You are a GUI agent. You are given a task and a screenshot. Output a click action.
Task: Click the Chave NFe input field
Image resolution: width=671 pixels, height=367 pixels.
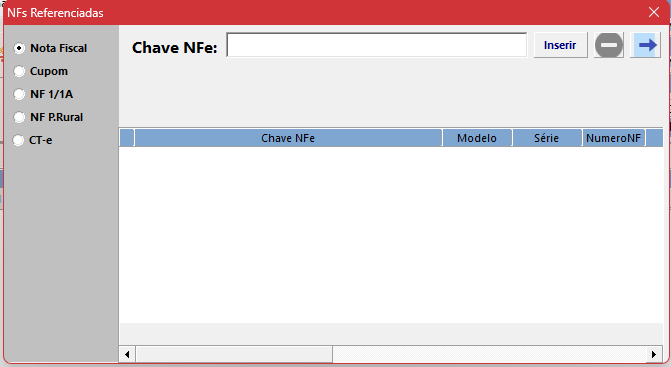pyautogui.click(x=377, y=45)
